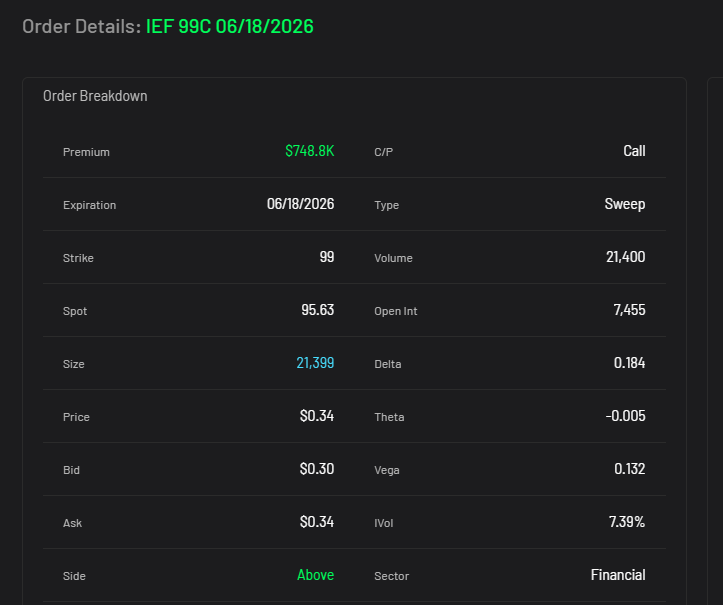Click the Premium label
723x605 pixels.
pyautogui.click(x=86, y=152)
